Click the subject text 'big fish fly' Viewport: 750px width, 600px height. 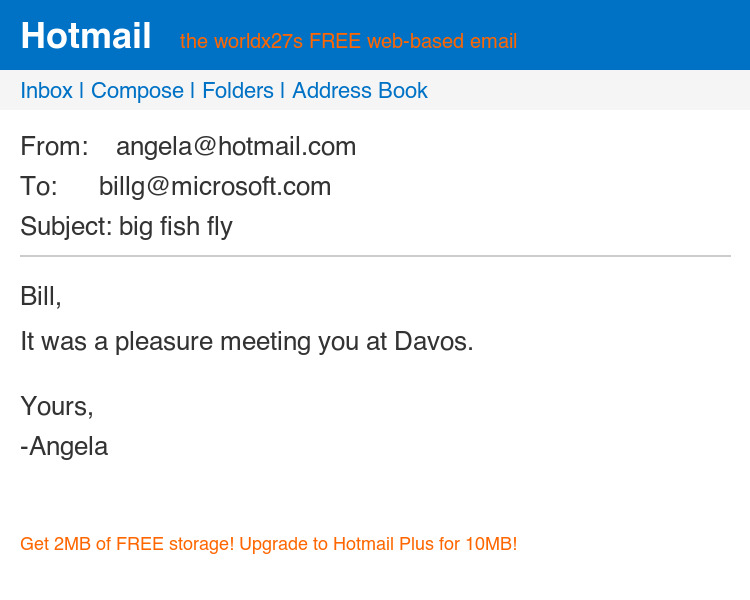click(176, 227)
